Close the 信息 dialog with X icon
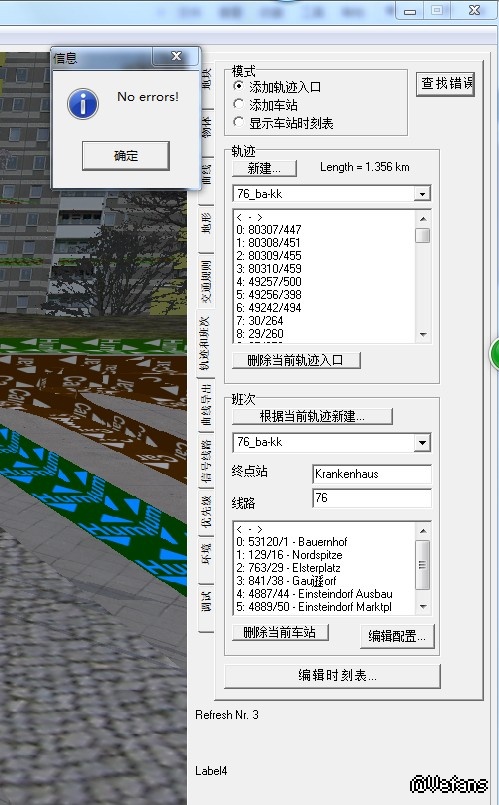The height and width of the screenshot is (805, 499). click(176, 56)
